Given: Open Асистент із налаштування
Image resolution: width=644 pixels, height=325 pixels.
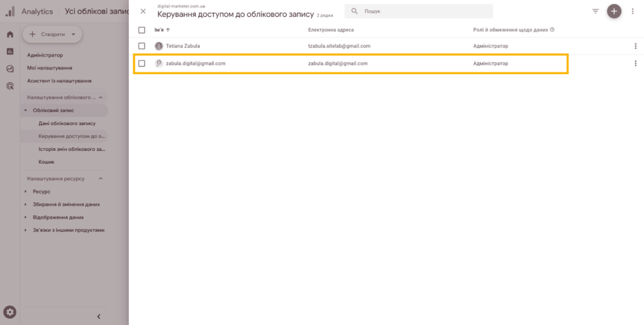Looking at the screenshot, I should coord(59,81).
